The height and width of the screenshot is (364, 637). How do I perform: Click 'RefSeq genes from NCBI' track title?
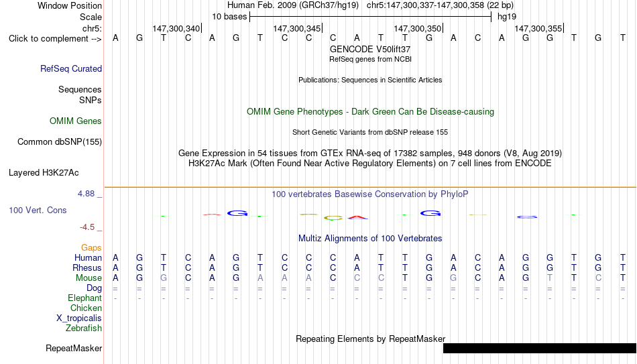pyautogui.click(x=370, y=59)
